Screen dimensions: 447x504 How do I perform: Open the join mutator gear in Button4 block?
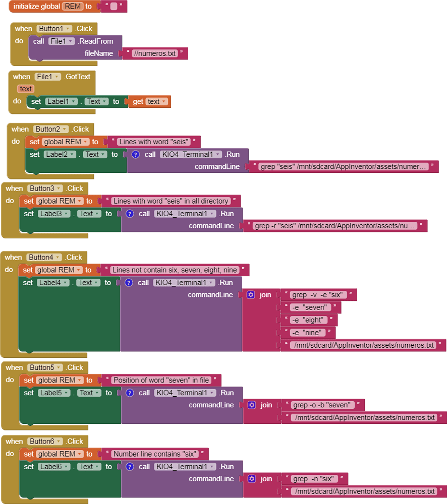[251, 295]
